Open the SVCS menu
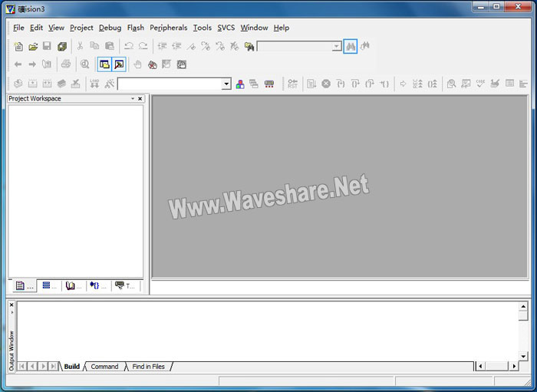 pos(226,28)
